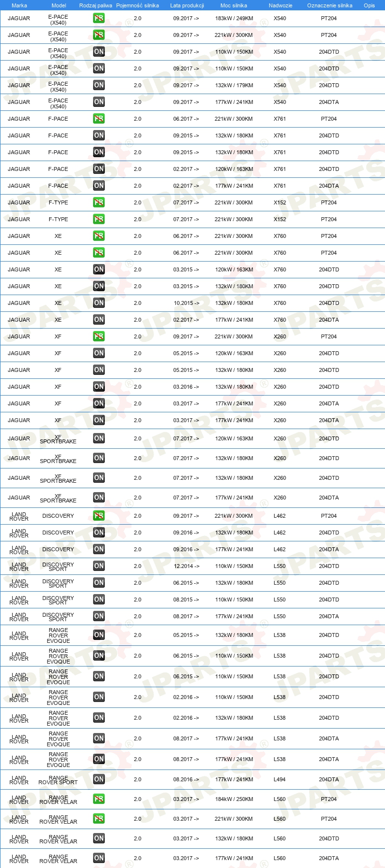Image resolution: width=385 pixels, height=868 pixels.
Task: Select the 'L494' body code cell
Action: coord(280,779)
